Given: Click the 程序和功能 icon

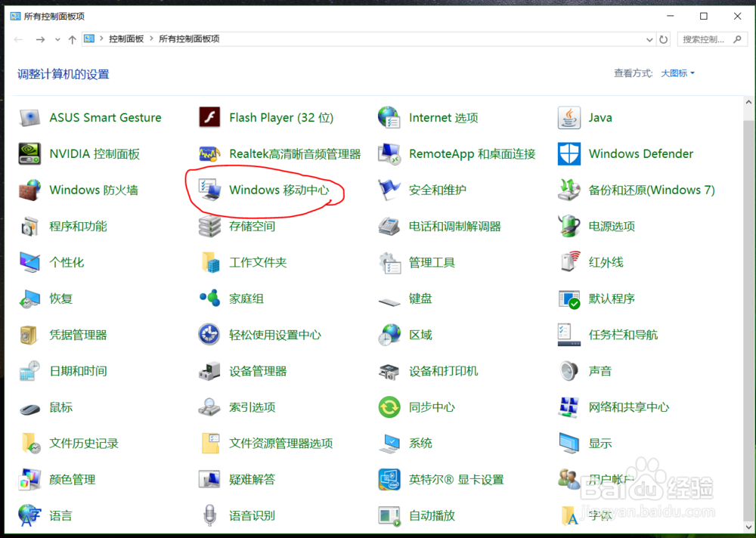Looking at the screenshot, I should tap(29, 226).
